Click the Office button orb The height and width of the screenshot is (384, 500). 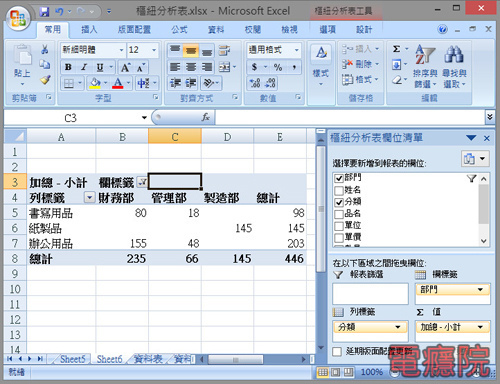pyautogui.click(x=17, y=17)
